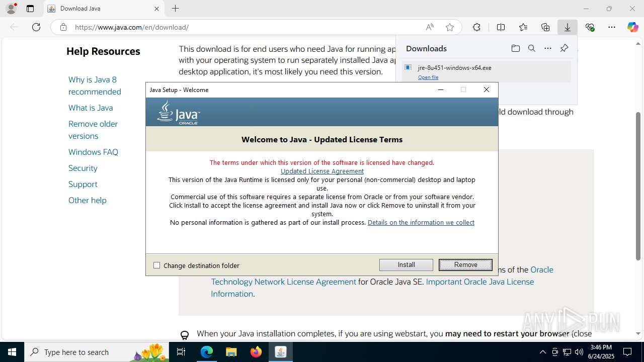Click the page vertical scrollbar
Screen dimensions: 644x362
tap(638, 186)
